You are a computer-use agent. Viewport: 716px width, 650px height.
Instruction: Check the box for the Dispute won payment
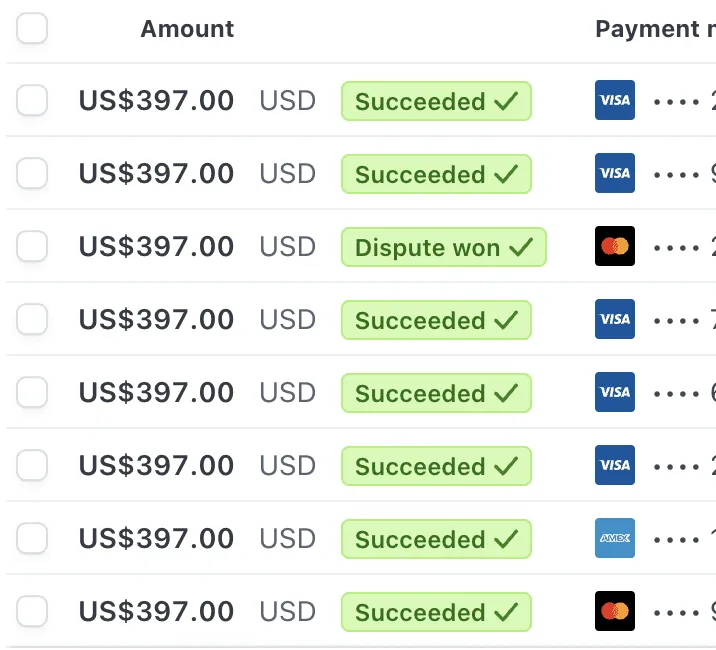point(32,246)
